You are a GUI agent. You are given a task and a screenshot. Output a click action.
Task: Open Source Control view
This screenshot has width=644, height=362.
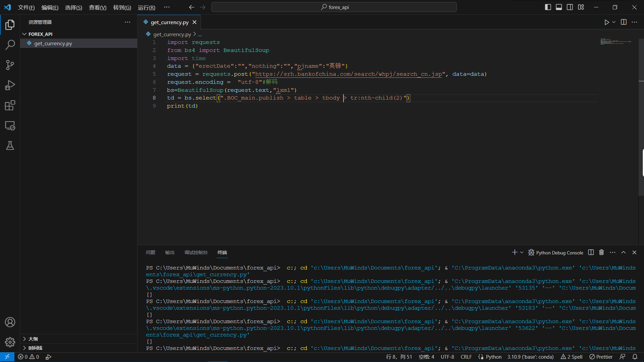[x=10, y=65]
